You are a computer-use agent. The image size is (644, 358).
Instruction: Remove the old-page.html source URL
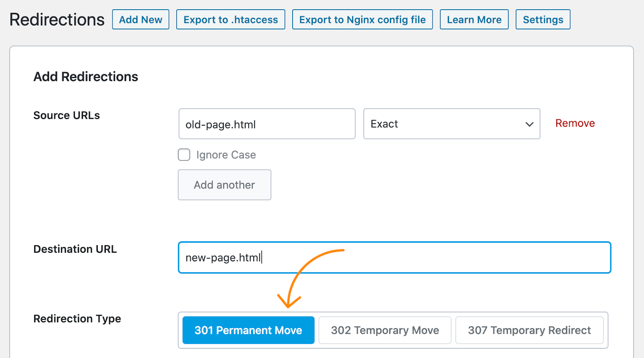tap(575, 123)
